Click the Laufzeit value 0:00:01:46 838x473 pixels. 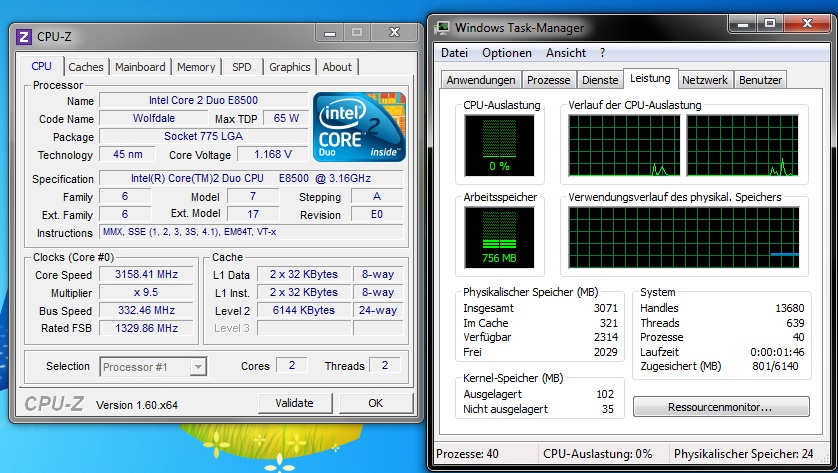777,352
